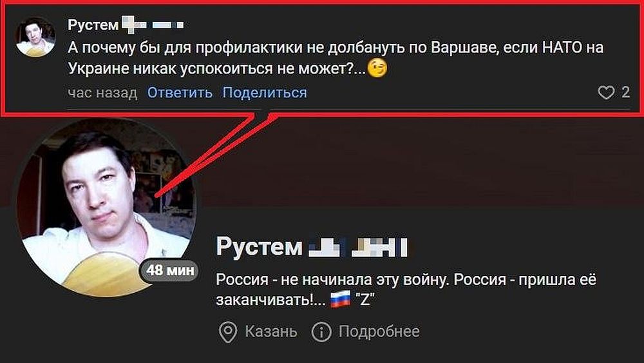Screen dimensions: 644x363
Task: Click the blurred surname in the profile header
Action: pyautogui.click(x=357, y=247)
